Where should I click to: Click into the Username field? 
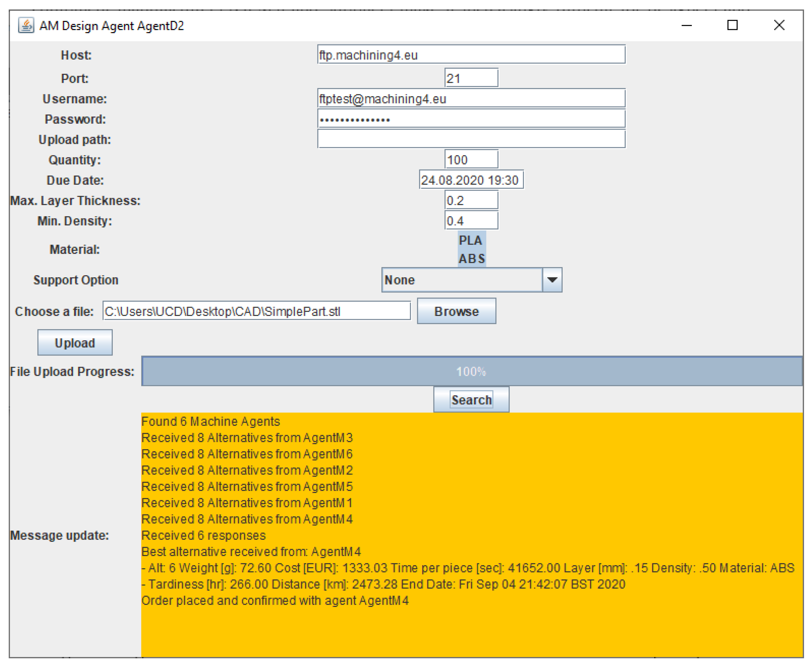click(471, 98)
